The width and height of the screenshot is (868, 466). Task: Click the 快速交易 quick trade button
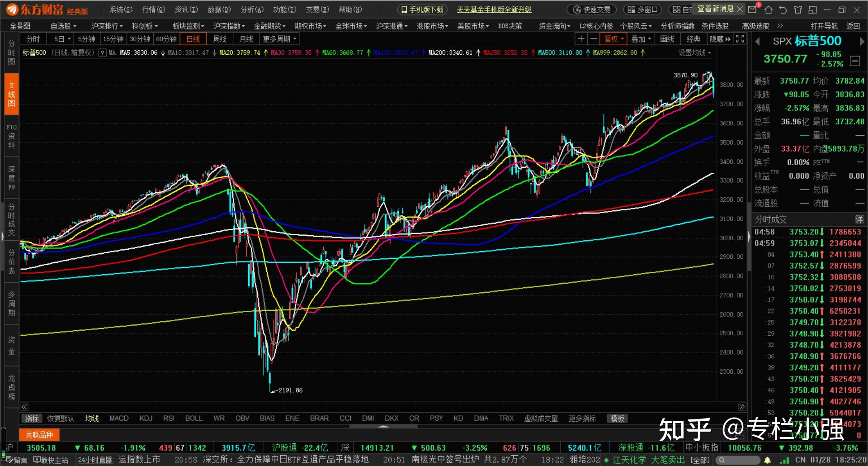pos(592,10)
